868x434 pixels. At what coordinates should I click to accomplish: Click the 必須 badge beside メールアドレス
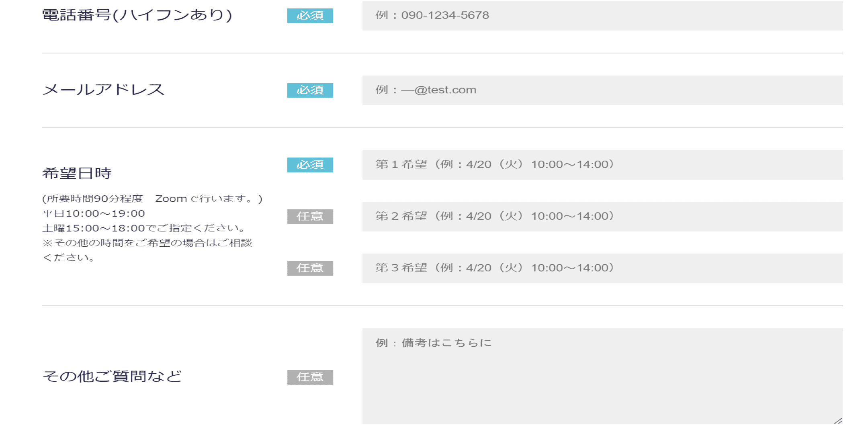[x=310, y=90]
